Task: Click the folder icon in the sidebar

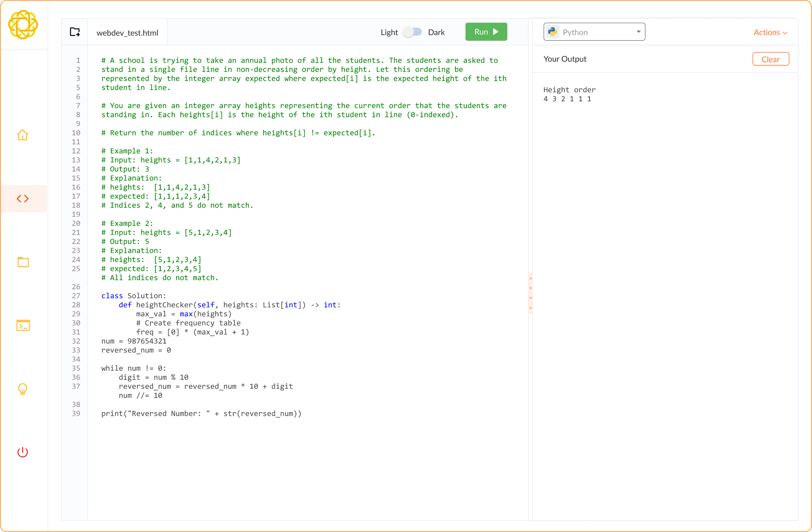Action: (x=23, y=262)
